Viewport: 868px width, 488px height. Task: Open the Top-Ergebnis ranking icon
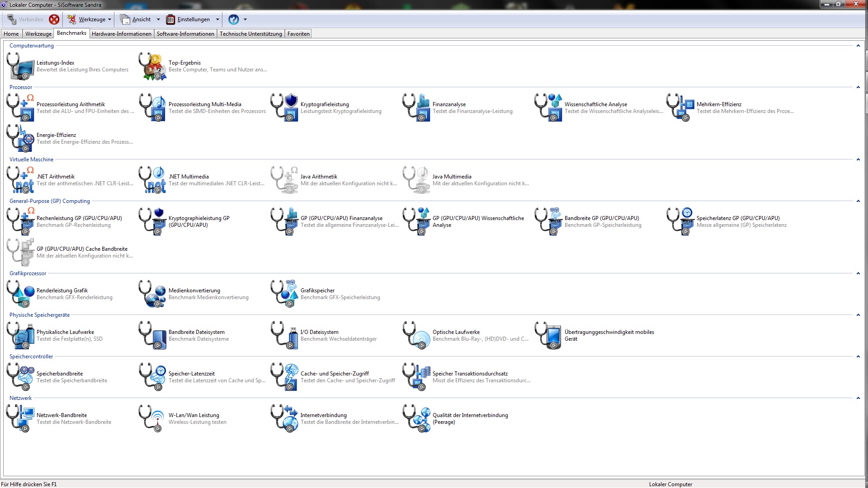coord(152,66)
